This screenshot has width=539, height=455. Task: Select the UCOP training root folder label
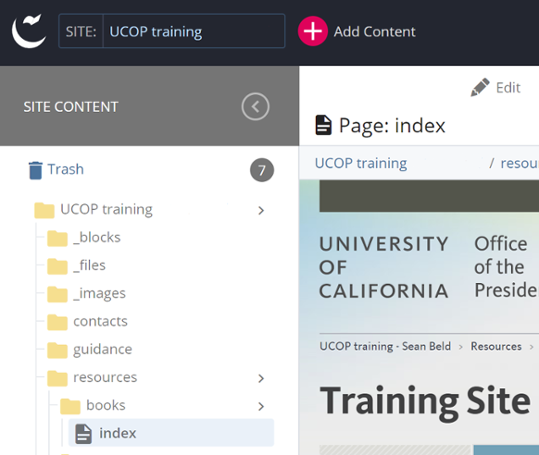tap(106, 210)
